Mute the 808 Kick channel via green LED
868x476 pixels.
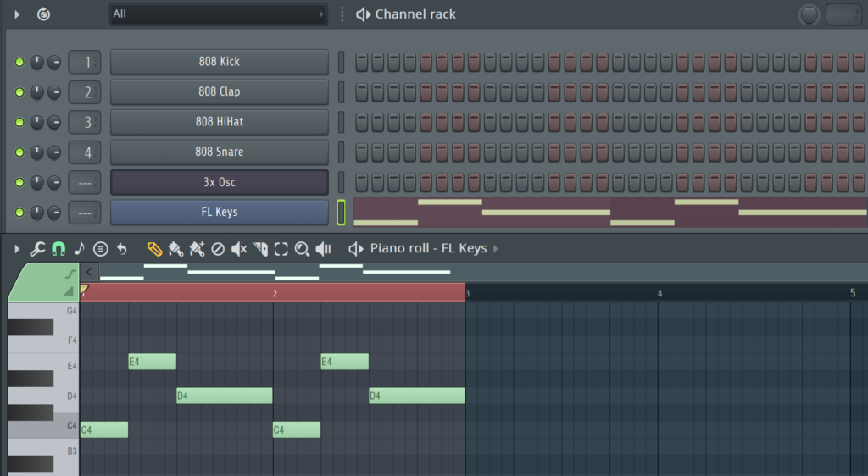[x=19, y=62]
